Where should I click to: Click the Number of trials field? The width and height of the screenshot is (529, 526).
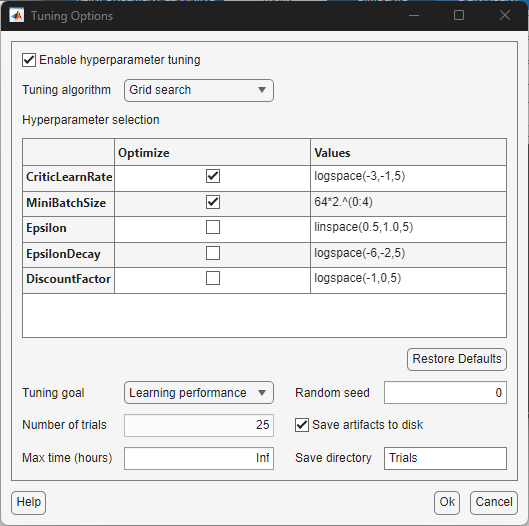pos(199,425)
